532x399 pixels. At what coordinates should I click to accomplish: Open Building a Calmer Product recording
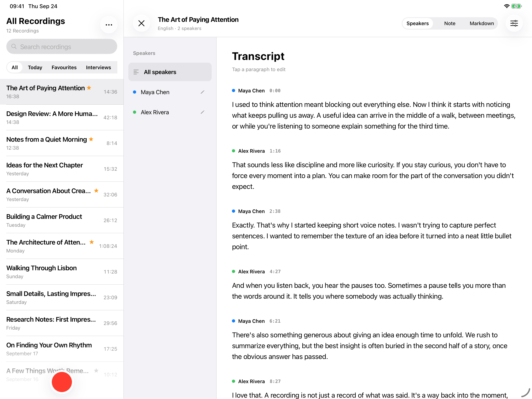[x=62, y=220]
